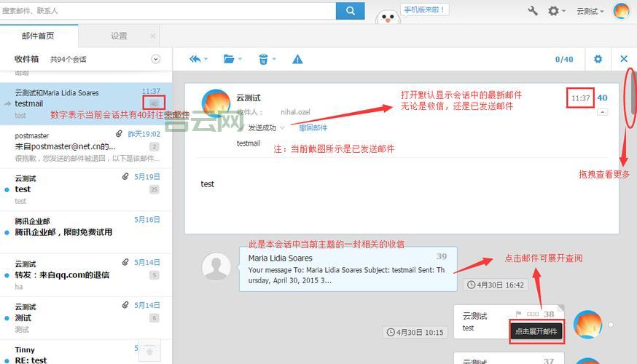The image size is (637, 364).
Task: Close the conversation with X icon
Action: (624, 59)
